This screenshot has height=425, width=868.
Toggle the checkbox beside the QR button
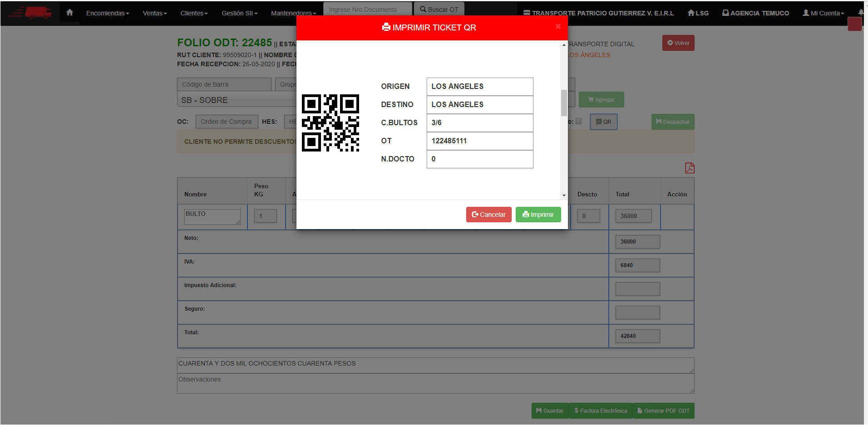[578, 121]
